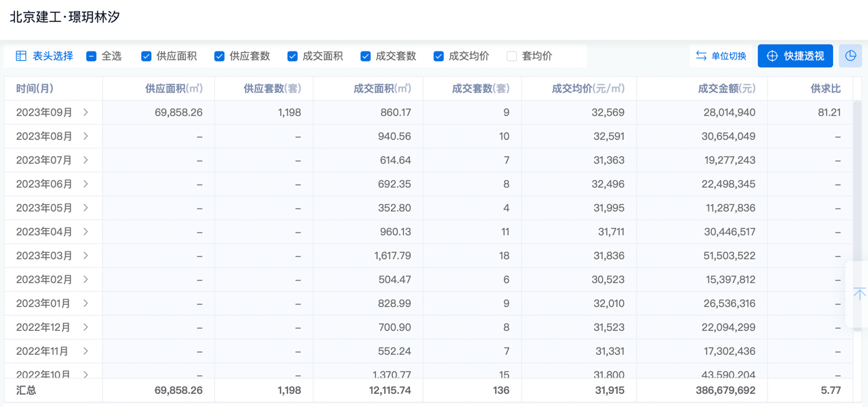Expand the 2023年02月 row
Viewport: 868px width, 407px height.
click(x=86, y=280)
